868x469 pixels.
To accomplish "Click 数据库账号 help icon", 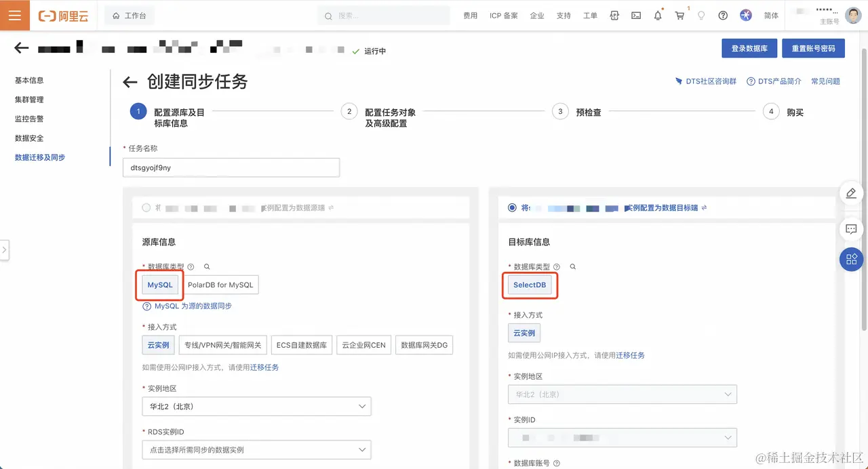I will (557, 464).
